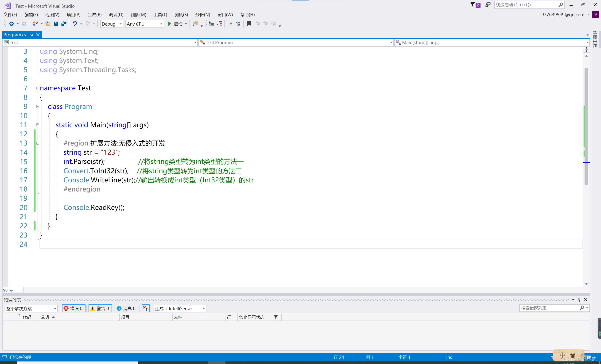
Task: Click the 说明 column header
Action: tap(45, 317)
